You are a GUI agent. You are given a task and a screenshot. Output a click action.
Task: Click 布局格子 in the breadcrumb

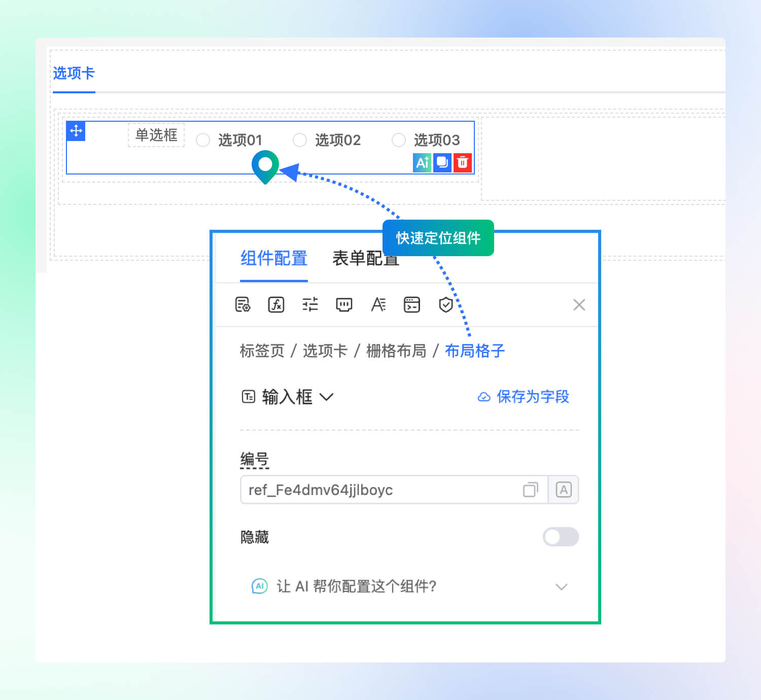coord(475,351)
